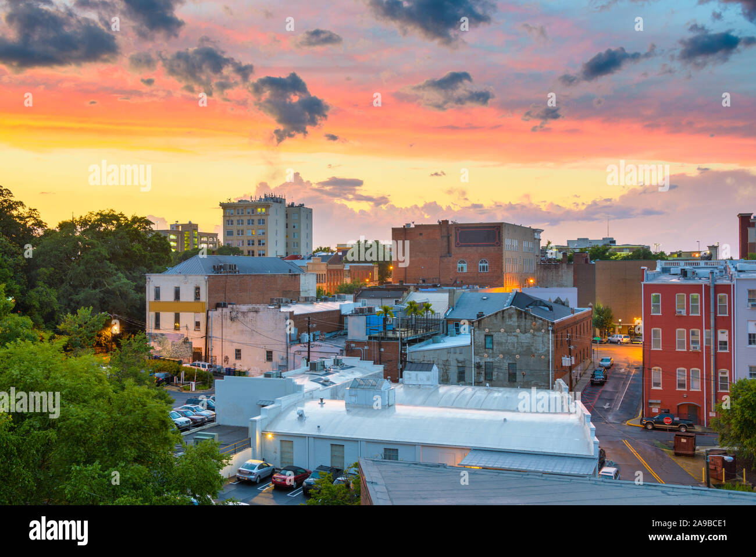
Task: Click the www.alamy.com text in the footer
Action: coord(686,538)
